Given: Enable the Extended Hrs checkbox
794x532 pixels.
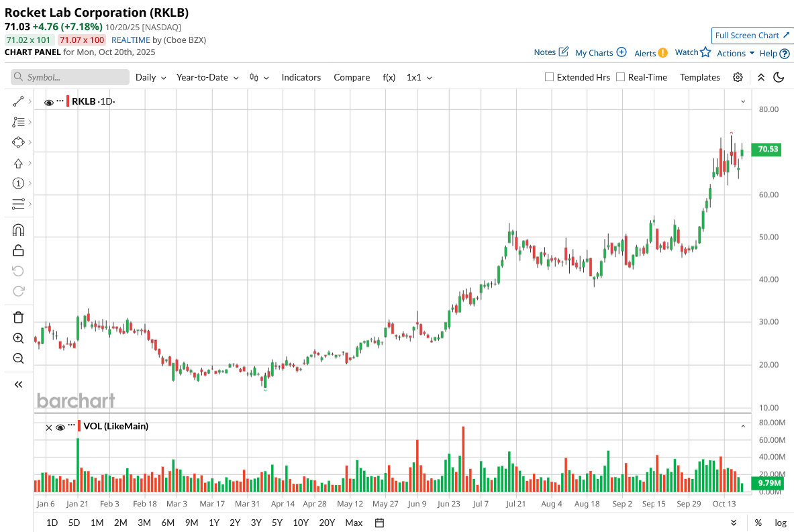Looking at the screenshot, I should click(x=549, y=77).
